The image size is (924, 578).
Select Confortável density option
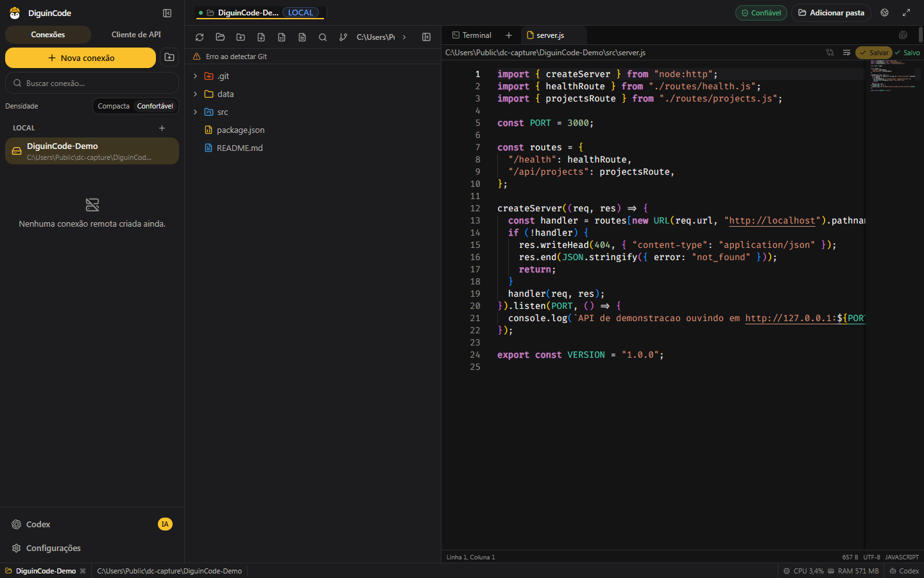tap(155, 106)
